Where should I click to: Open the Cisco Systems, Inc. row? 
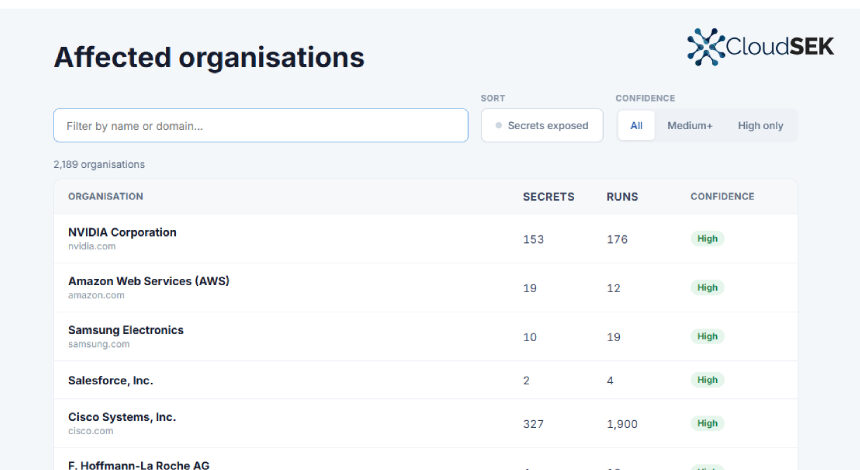[426, 423]
